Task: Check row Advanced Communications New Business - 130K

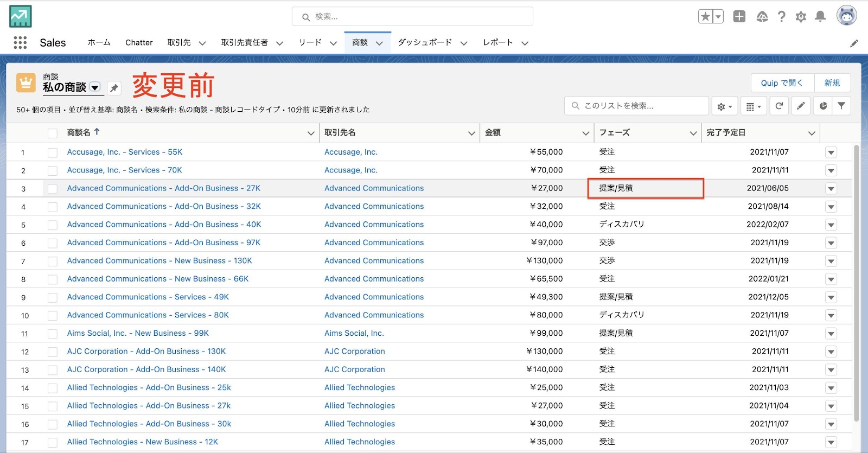Action: click(53, 261)
